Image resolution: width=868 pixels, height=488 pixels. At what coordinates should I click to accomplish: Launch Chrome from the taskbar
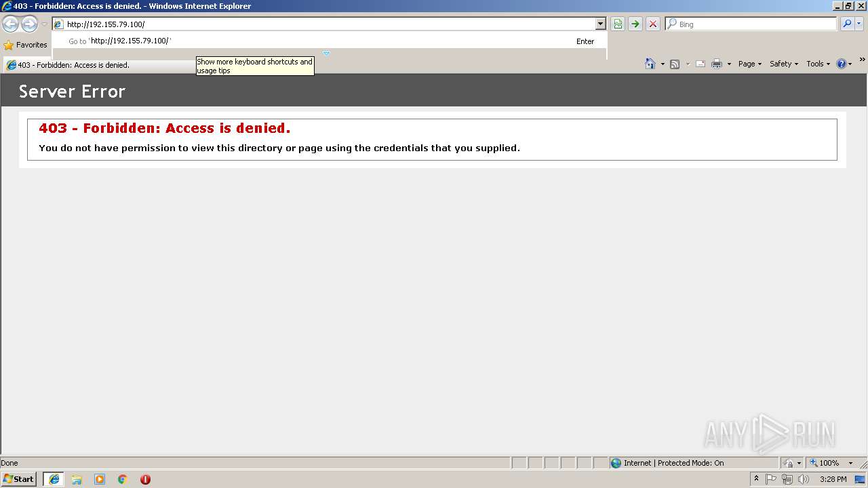pyautogui.click(x=123, y=479)
